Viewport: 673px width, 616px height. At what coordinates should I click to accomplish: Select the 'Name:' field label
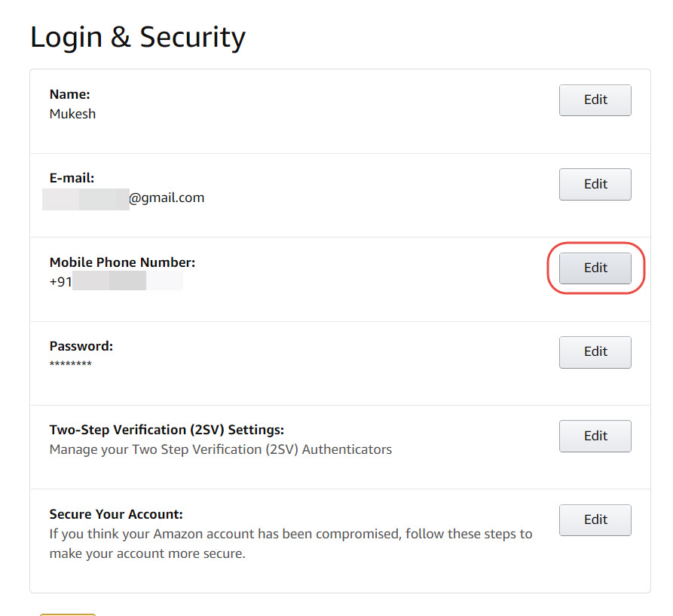70,94
